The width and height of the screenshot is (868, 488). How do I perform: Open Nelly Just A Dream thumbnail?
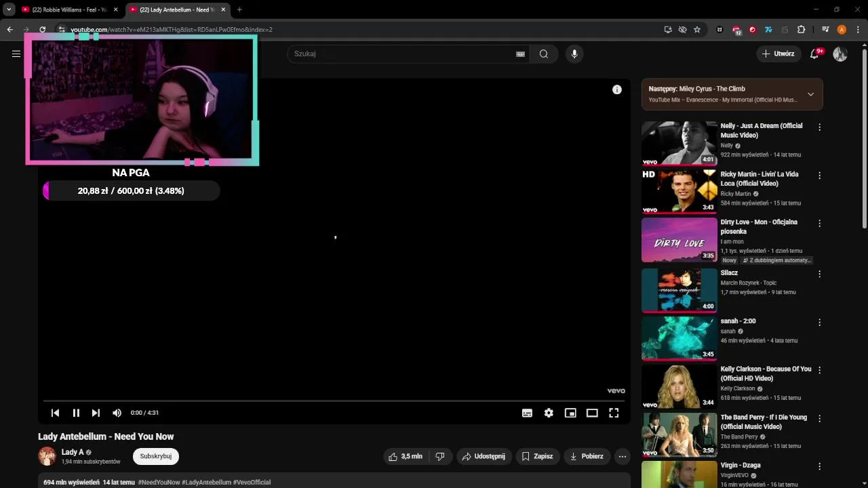(679, 143)
